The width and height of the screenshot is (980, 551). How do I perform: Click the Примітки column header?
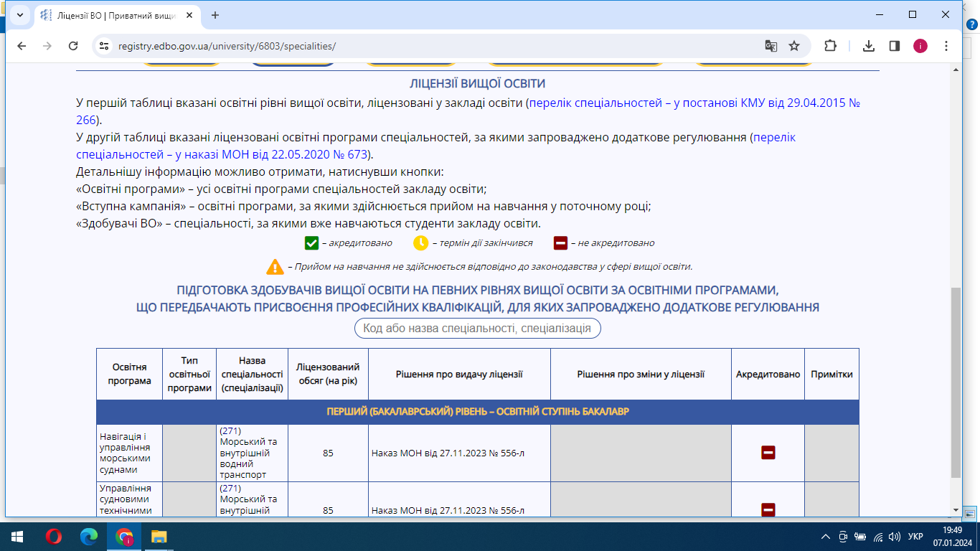coord(831,375)
